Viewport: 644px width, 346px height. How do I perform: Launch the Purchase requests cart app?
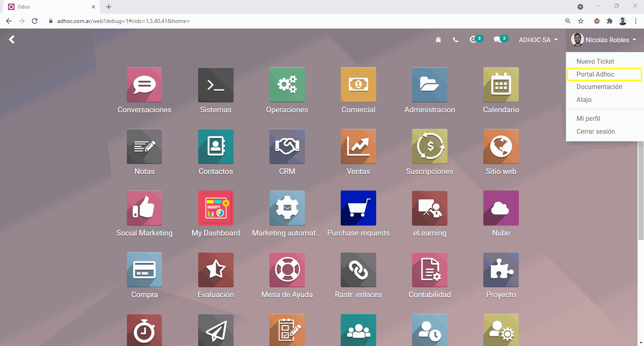tap(358, 208)
